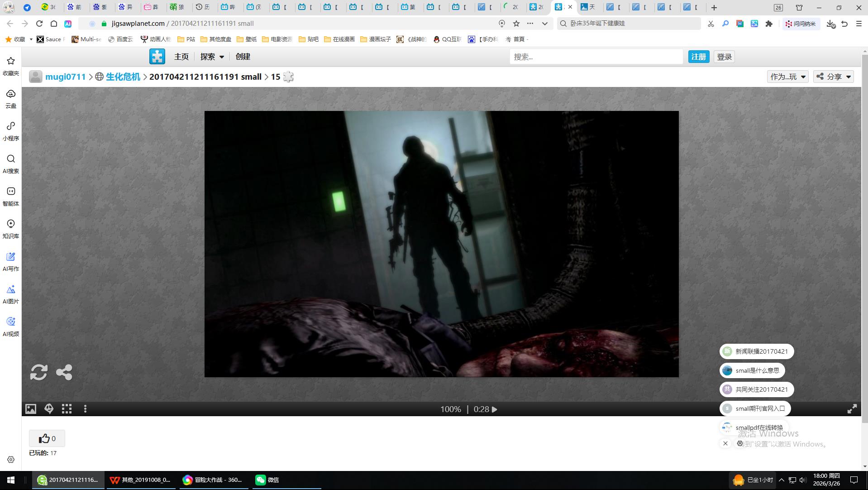868x490 pixels.
Task: Open the 作为...玩 dropdown
Action: 787,77
